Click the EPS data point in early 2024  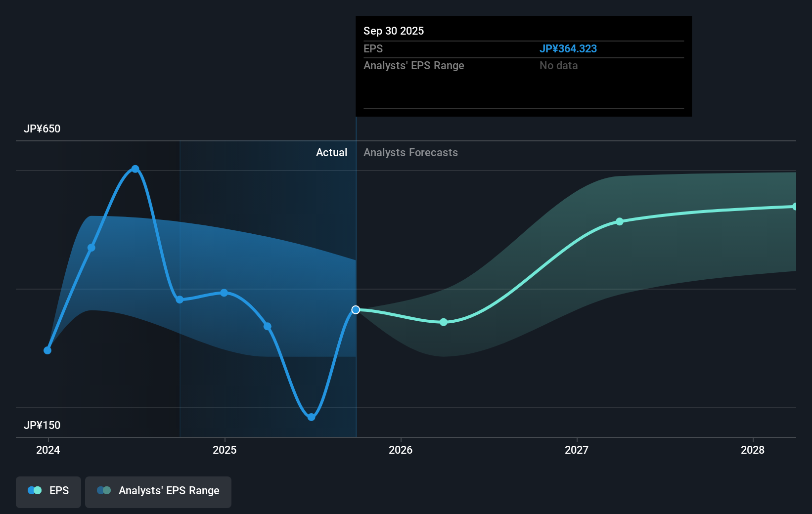click(x=91, y=248)
